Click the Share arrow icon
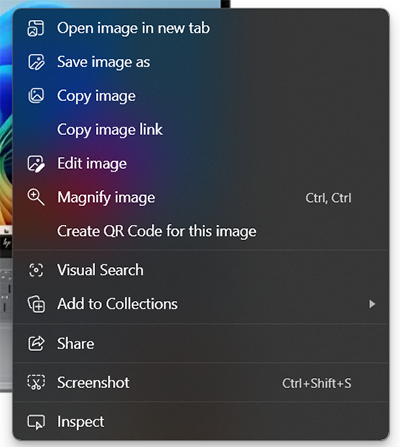The image size is (400, 447). click(x=36, y=344)
